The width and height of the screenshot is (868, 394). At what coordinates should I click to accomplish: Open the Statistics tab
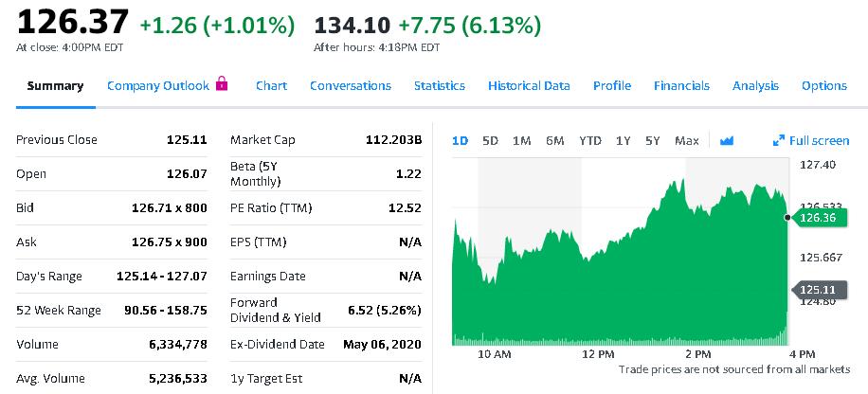pyautogui.click(x=439, y=86)
